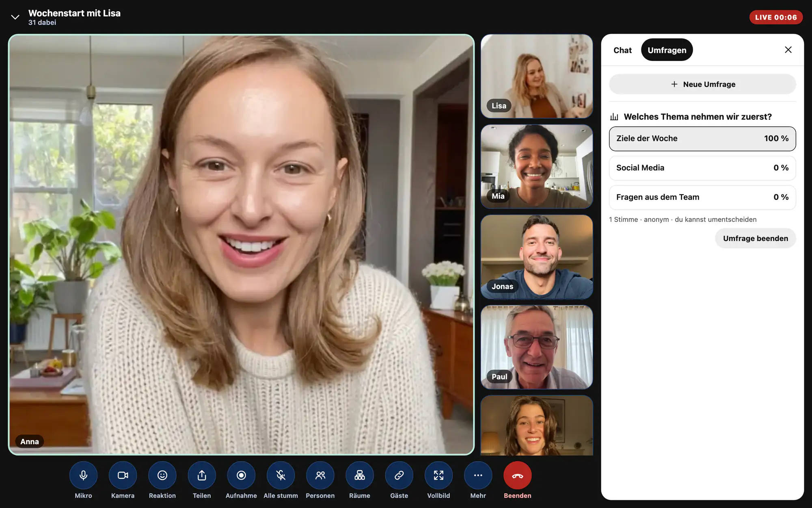Viewport: 812px width, 508px height.
Task: Mute everyone with Alle stumm
Action: 281,475
